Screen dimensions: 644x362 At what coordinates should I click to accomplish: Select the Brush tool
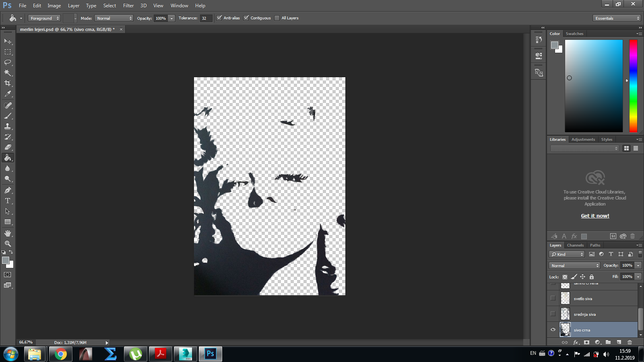click(8, 116)
